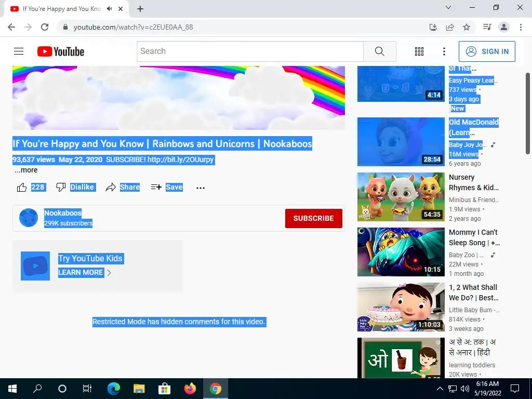Open the bit.ly subscribe link in description
Image resolution: width=532 pixels, height=399 pixels.
click(180, 159)
